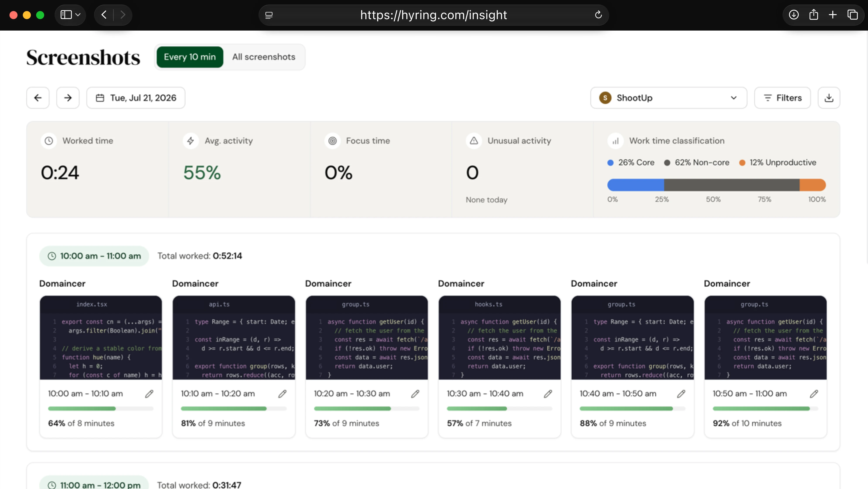The width and height of the screenshot is (868, 489).
Task: Open the sidebar options chevron
Action: point(78,15)
